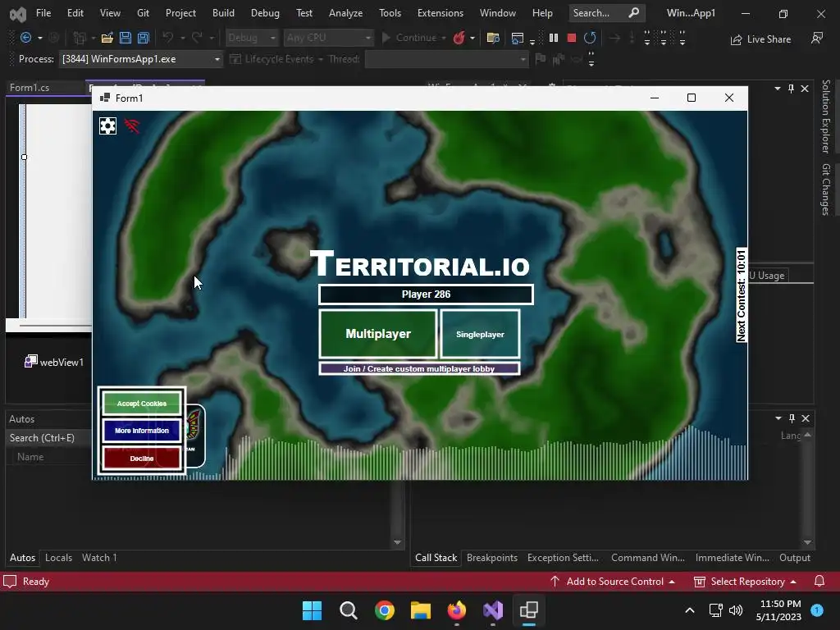840x630 pixels.
Task: Click the taskbar search magnifier
Action: coord(348,610)
